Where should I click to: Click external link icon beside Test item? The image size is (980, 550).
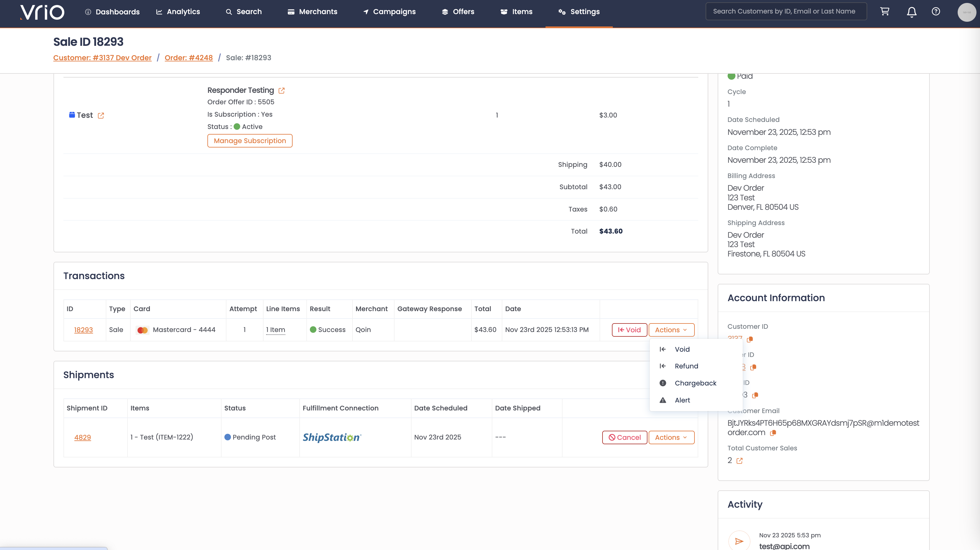click(101, 116)
